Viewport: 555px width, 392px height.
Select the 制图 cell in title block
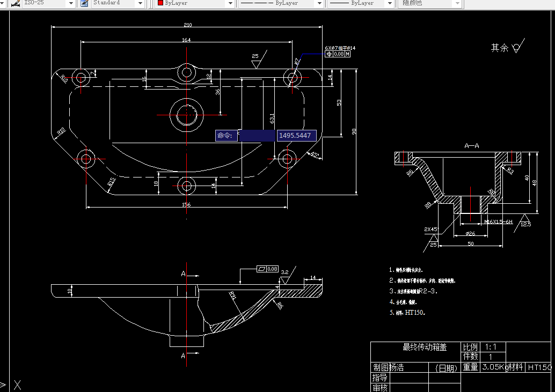tap(381, 367)
